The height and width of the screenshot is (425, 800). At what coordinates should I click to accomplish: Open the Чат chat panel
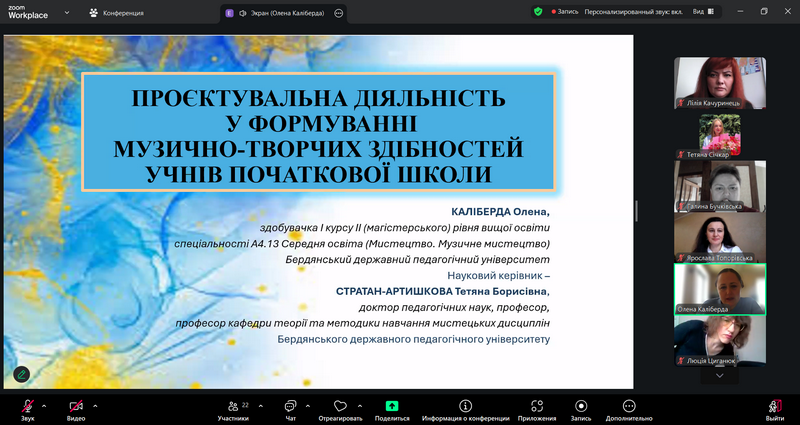290,406
